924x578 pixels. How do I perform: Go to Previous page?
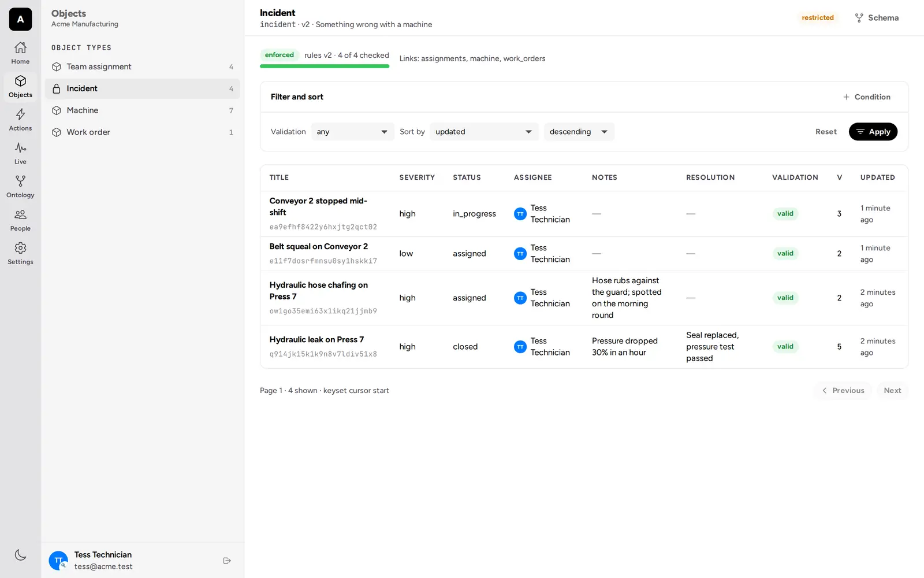(x=843, y=391)
